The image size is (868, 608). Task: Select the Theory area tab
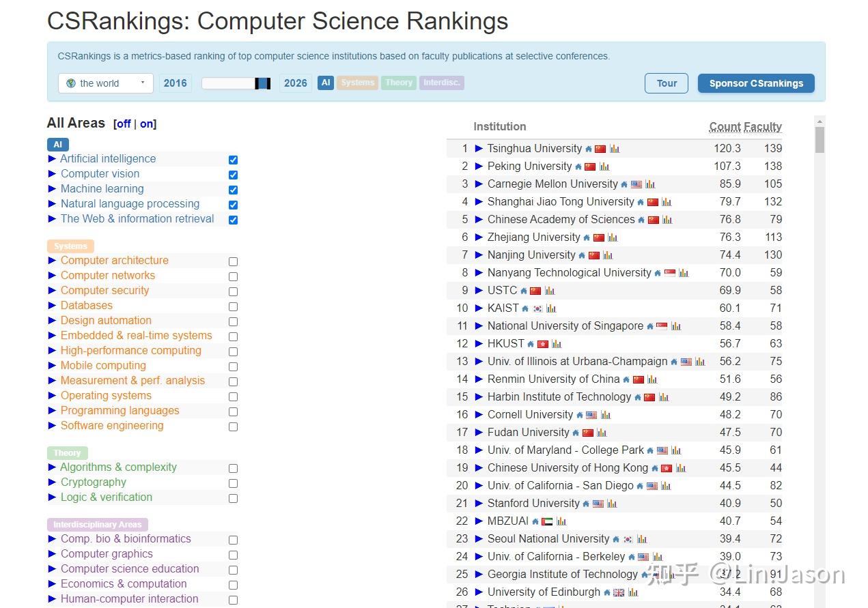click(x=399, y=83)
